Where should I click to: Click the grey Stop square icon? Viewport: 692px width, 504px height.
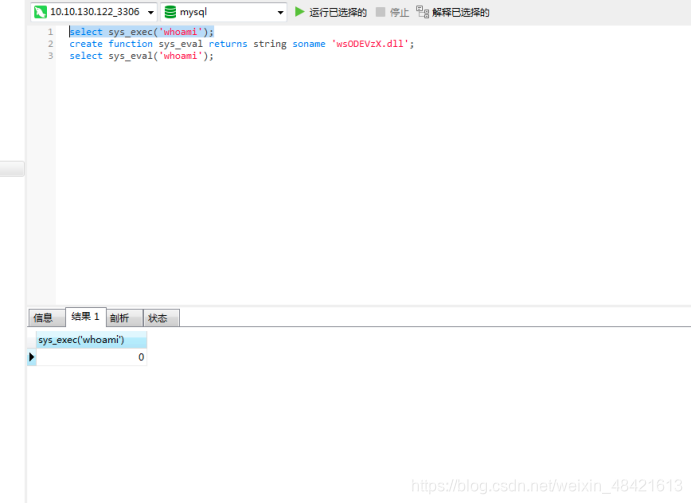point(380,12)
